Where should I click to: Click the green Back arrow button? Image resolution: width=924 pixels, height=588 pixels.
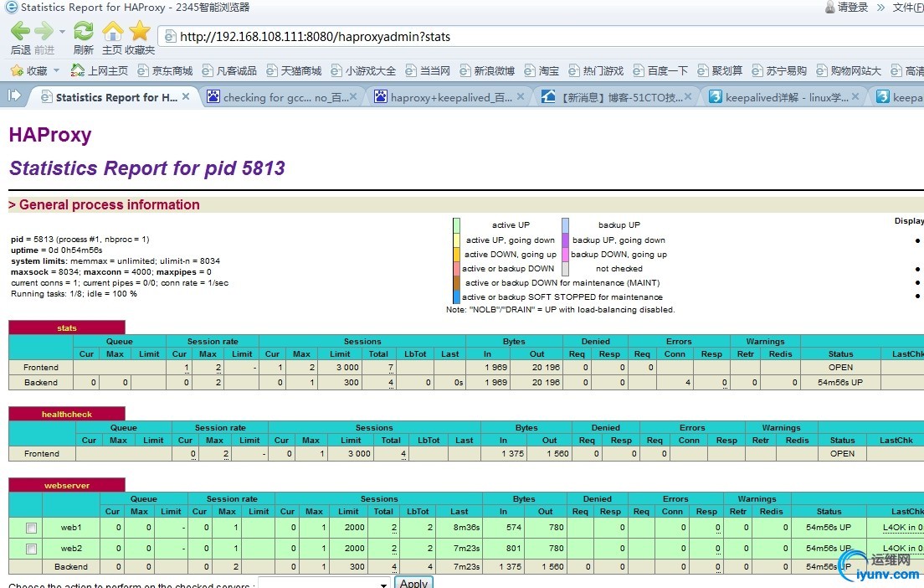(20, 31)
